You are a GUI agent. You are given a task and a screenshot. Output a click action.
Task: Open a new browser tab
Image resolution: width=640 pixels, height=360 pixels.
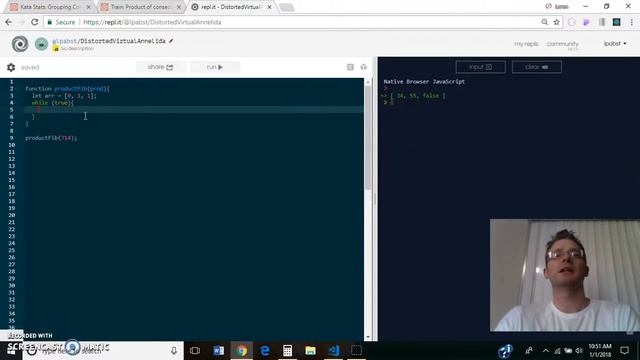tap(287, 7)
